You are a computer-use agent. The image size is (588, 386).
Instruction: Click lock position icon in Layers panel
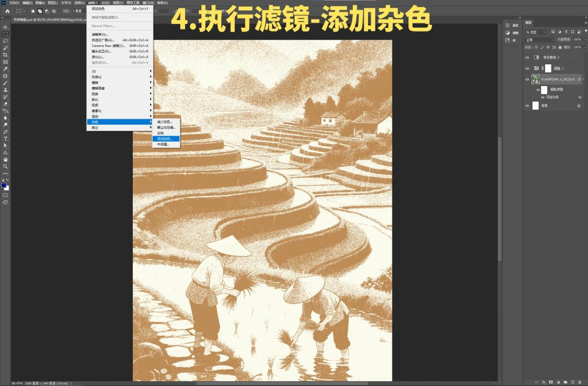(x=548, y=47)
